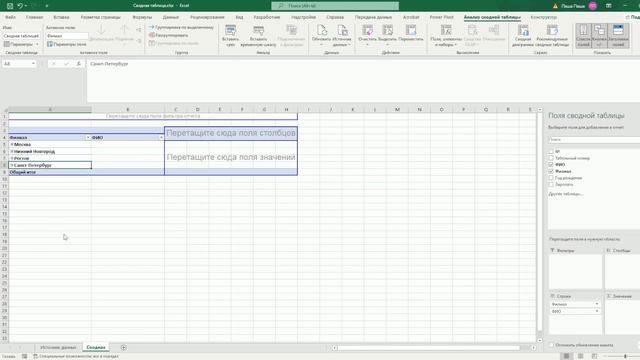Viewport: 640px width, 360px height.
Task: Toggle the Заголовки полей (Field Headers) button
Action: pyautogui.click(x=618, y=36)
